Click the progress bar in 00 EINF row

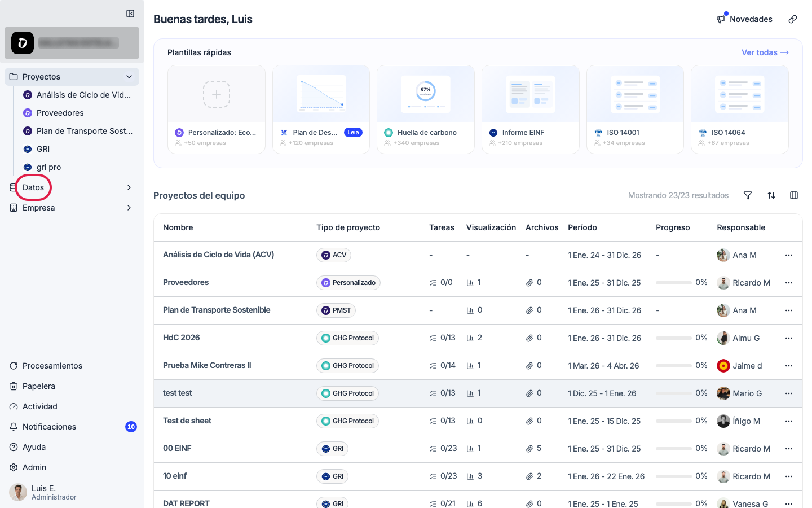pyautogui.click(x=674, y=449)
